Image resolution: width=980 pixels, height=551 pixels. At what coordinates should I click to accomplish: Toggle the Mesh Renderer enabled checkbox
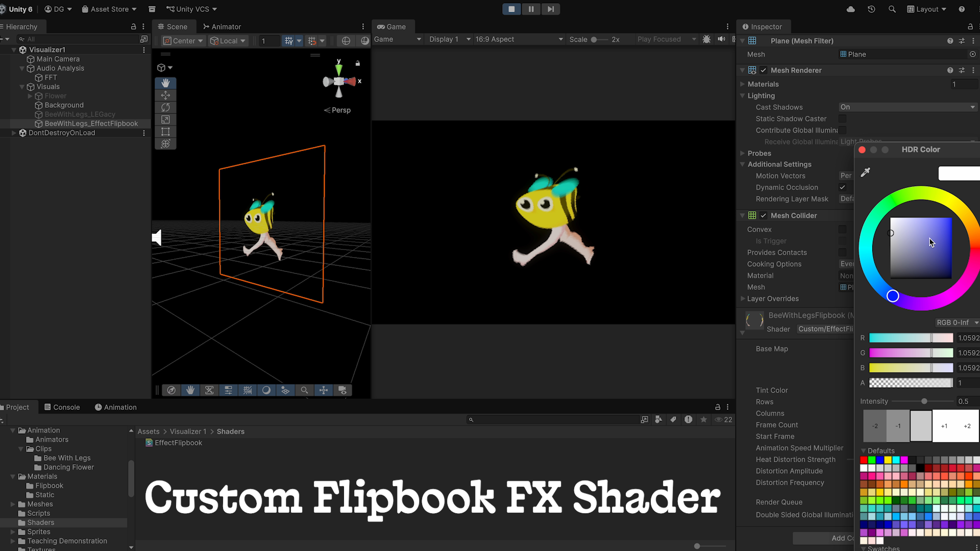(764, 70)
